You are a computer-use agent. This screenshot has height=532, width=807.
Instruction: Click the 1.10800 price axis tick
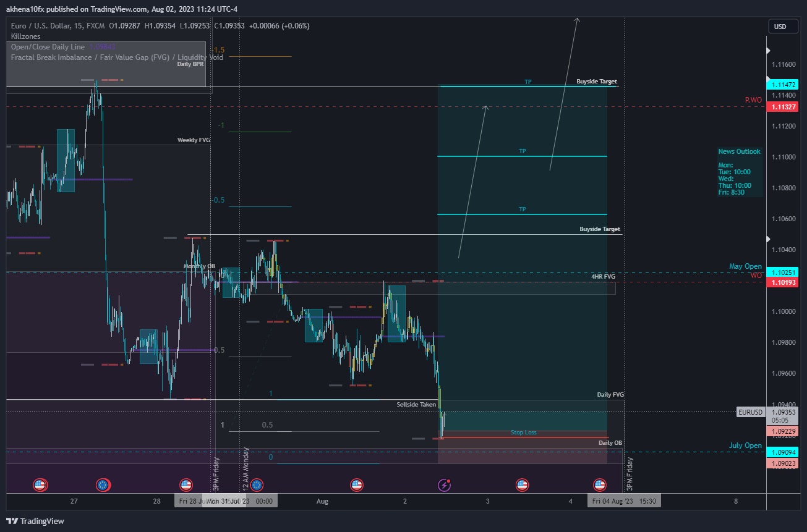[x=783, y=188]
